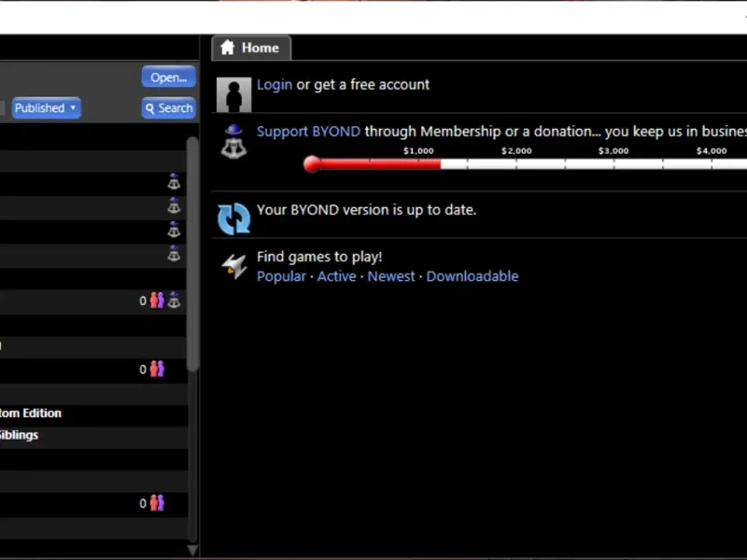
Task: Click the home icon in the Home tab
Action: point(228,48)
